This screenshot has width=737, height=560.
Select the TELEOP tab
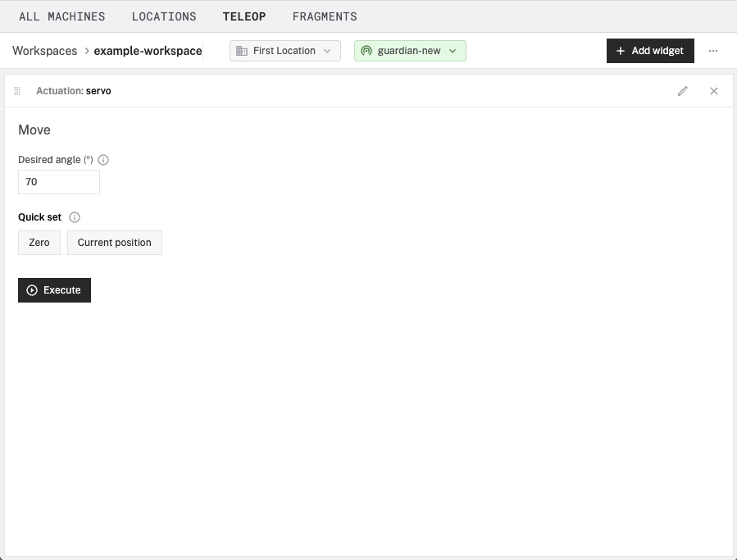pos(244,16)
